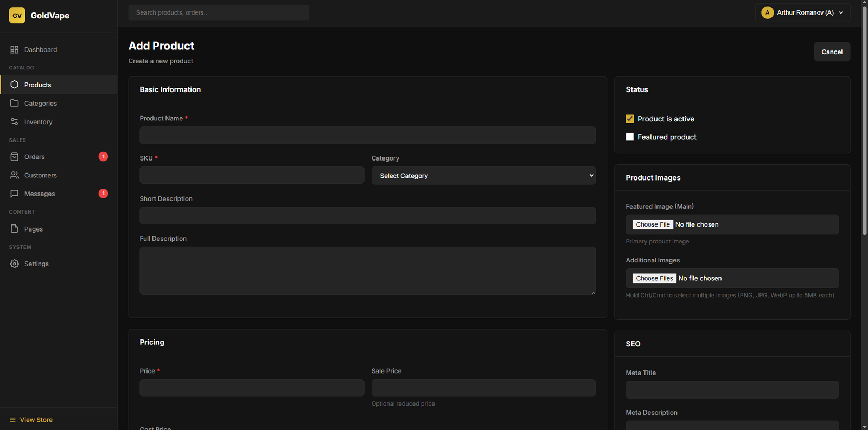Viewport: 868px width, 430px height.
Task: Open Messages via the chat bubble icon
Action: (x=15, y=194)
